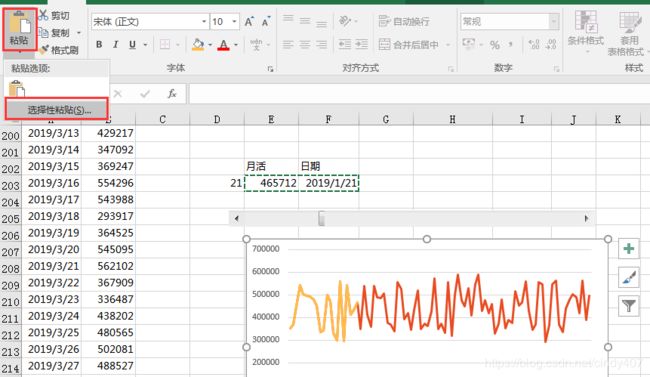
Task: Align text to middle vertically
Action: pyautogui.click(x=305, y=21)
